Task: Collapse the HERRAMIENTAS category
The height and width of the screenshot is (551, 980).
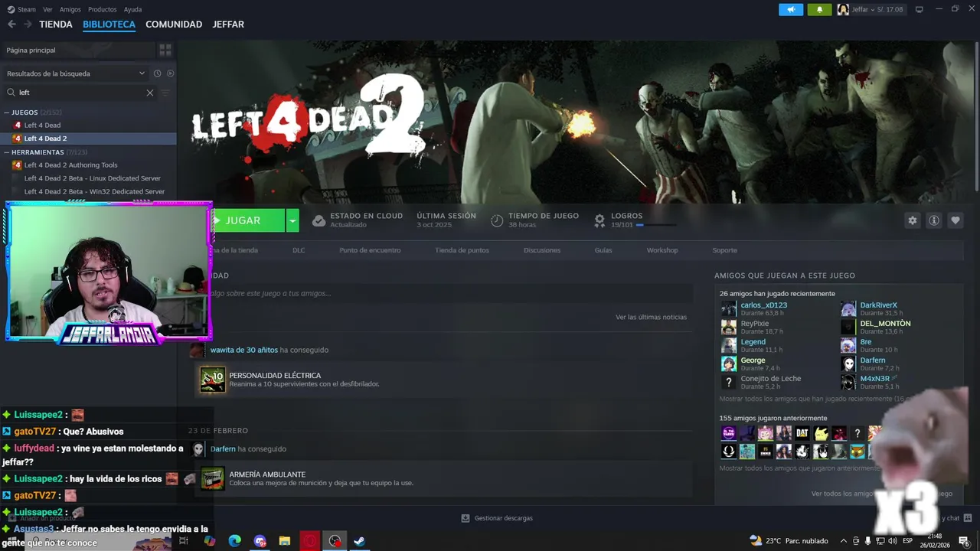Action: [8, 152]
